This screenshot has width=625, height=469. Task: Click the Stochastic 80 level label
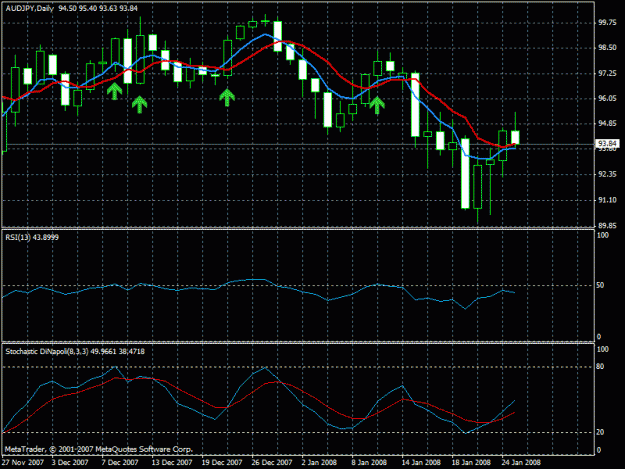click(x=600, y=367)
